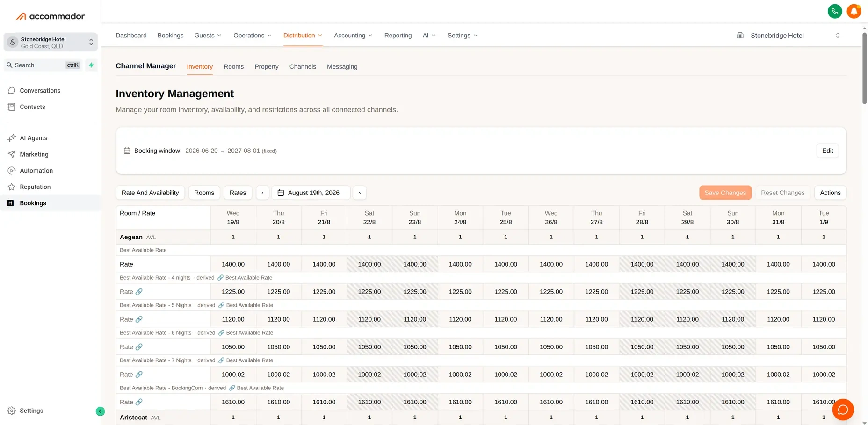This screenshot has width=868, height=425.
Task: Open the Bookings top menu item
Action: point(170,36)
